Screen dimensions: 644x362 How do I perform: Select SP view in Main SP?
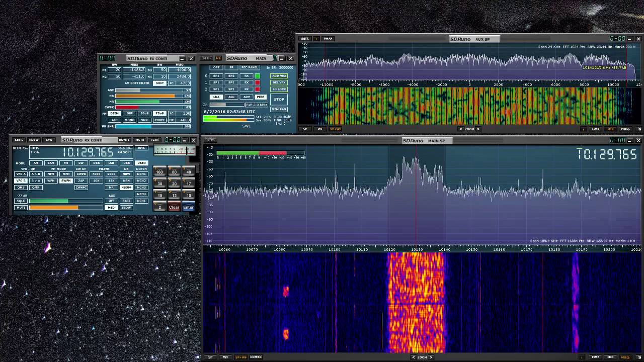[210, 357]
